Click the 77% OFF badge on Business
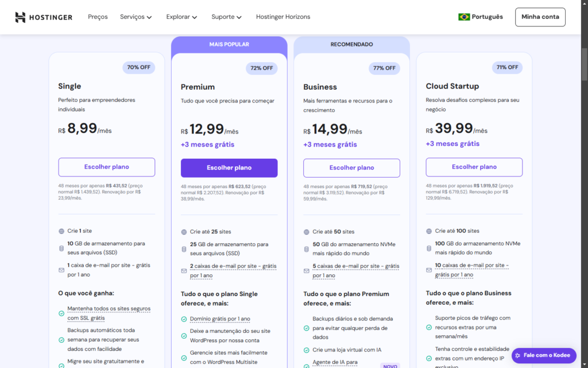The height and width of the screenshot is (368, 588). point(385,68)
